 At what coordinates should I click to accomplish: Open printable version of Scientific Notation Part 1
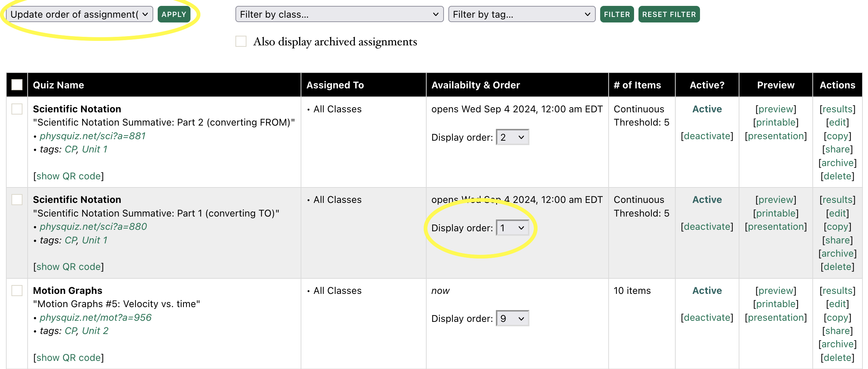pyautogui.click(x=776, y=213)
